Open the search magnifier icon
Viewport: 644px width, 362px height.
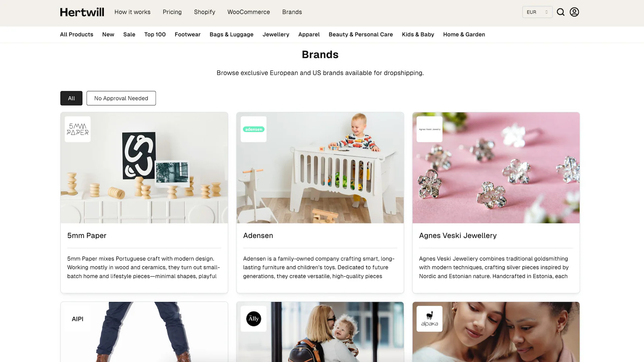pos(561,12)
